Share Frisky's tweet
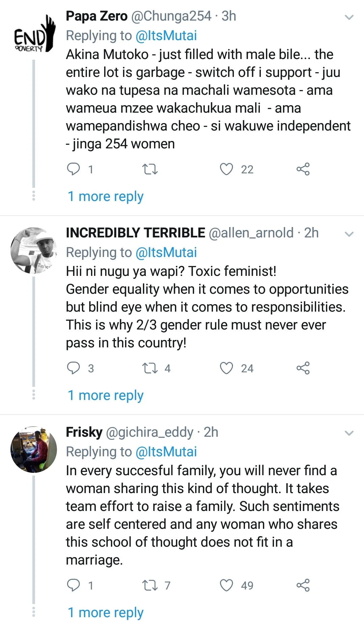This screenshot has width=364, height=631. (x=303, y=585)
